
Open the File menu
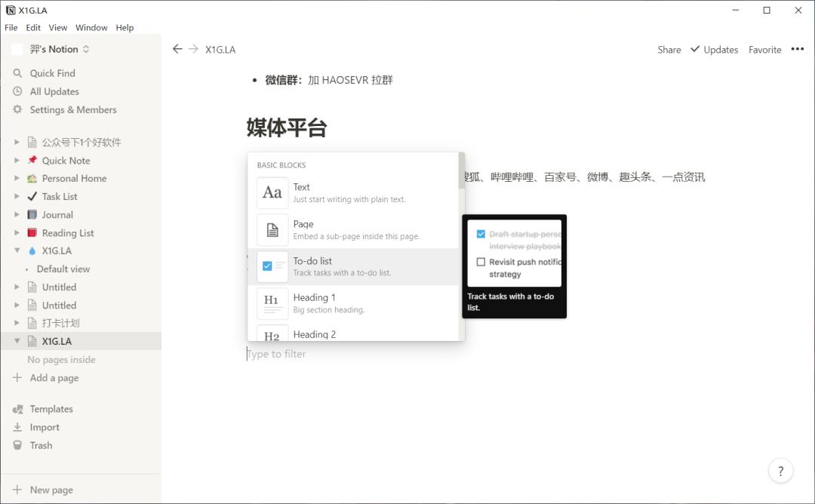11,27
